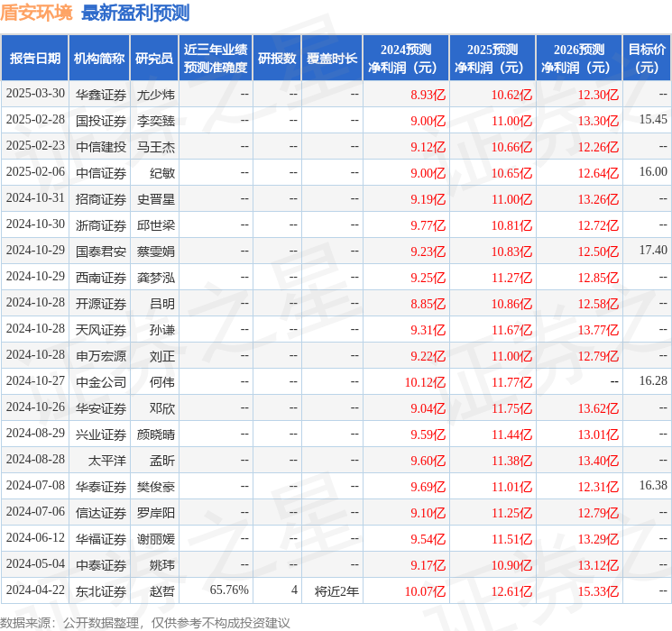This screenshot has width=672, height=631.
Task: Select the 中信建投 cell
Action: click(101, 147)
